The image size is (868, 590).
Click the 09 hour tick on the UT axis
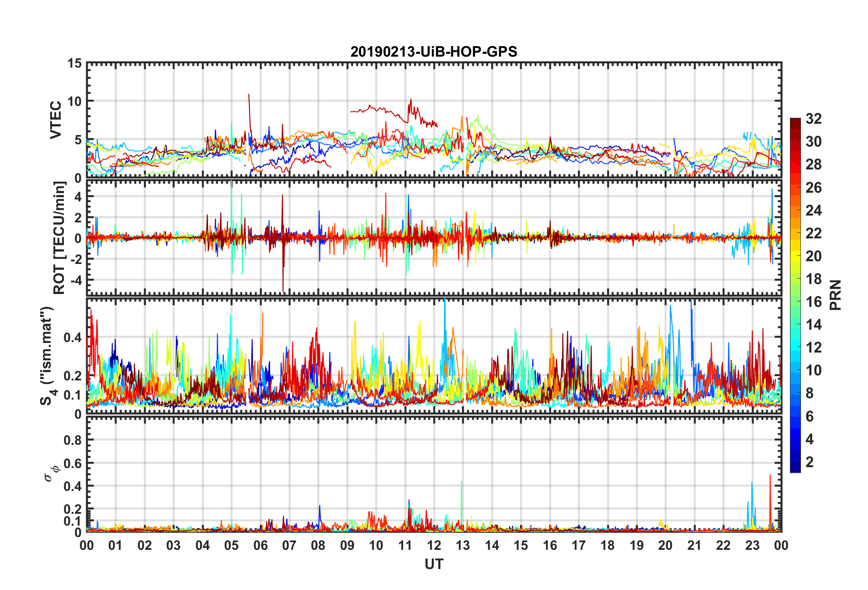[x=347, y=545]
